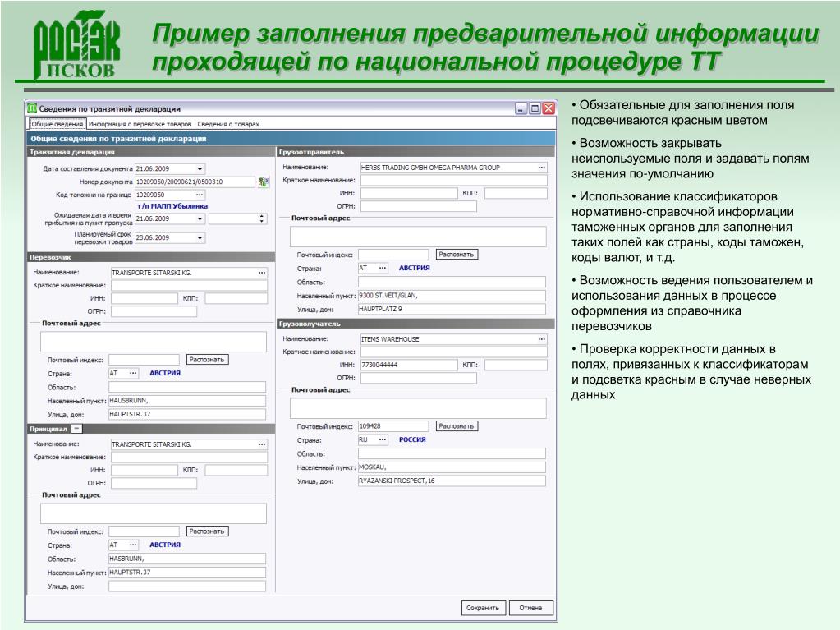This screenshot has width=840, height=630.
Task: Click the field containing HAUPTPLATZ 9
Action: point(452,309)
